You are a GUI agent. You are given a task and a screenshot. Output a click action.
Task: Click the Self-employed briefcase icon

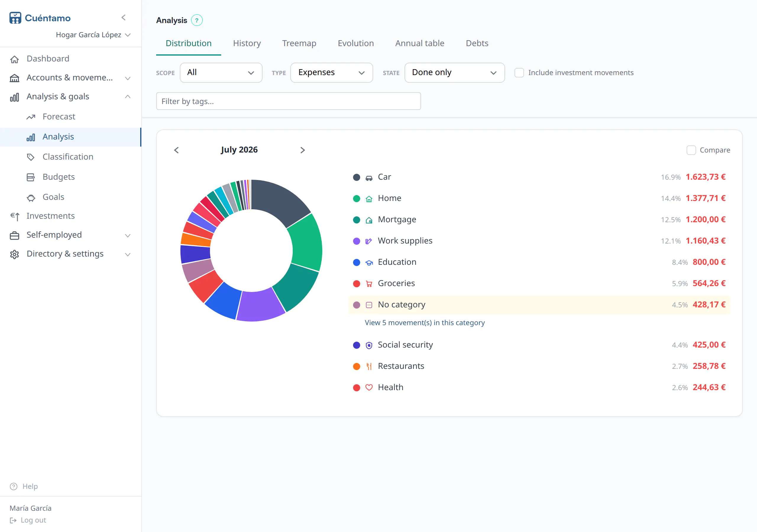(14, 235)
